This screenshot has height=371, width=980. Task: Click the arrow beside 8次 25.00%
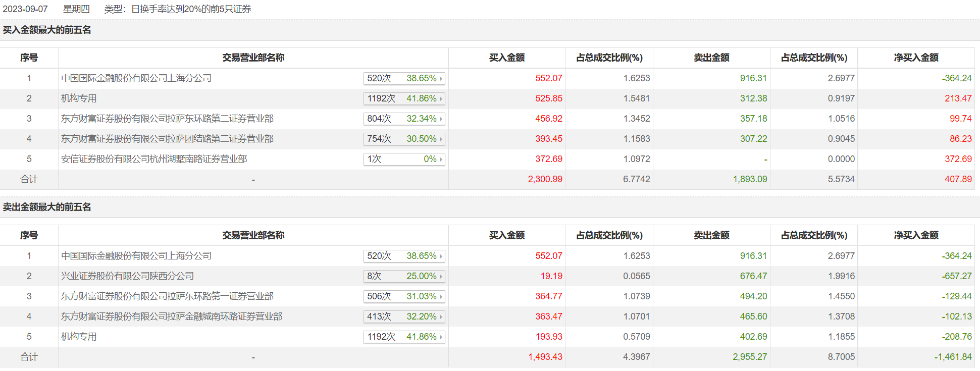441,277
